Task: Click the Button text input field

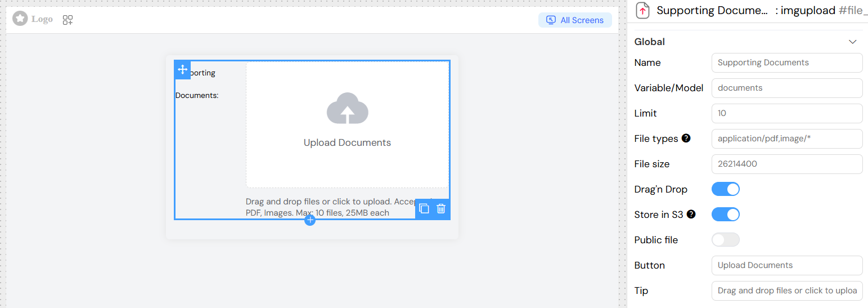Action: tap(787, 265)
